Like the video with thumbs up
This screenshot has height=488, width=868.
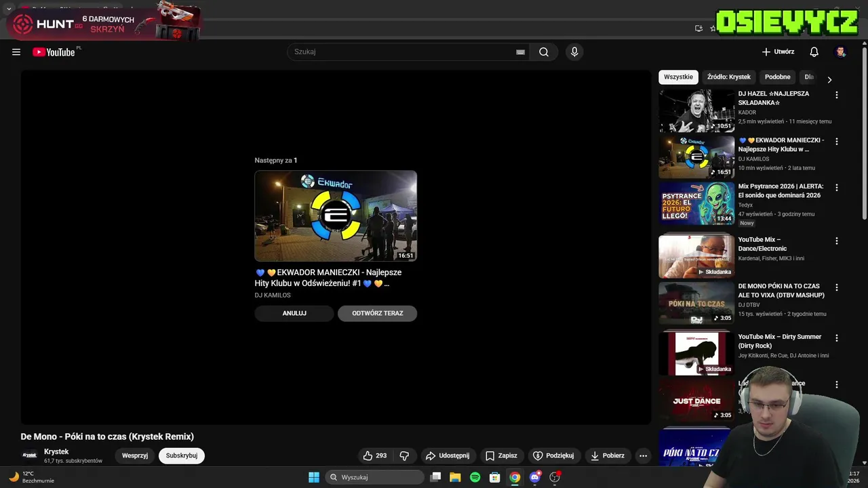(374, 455)
